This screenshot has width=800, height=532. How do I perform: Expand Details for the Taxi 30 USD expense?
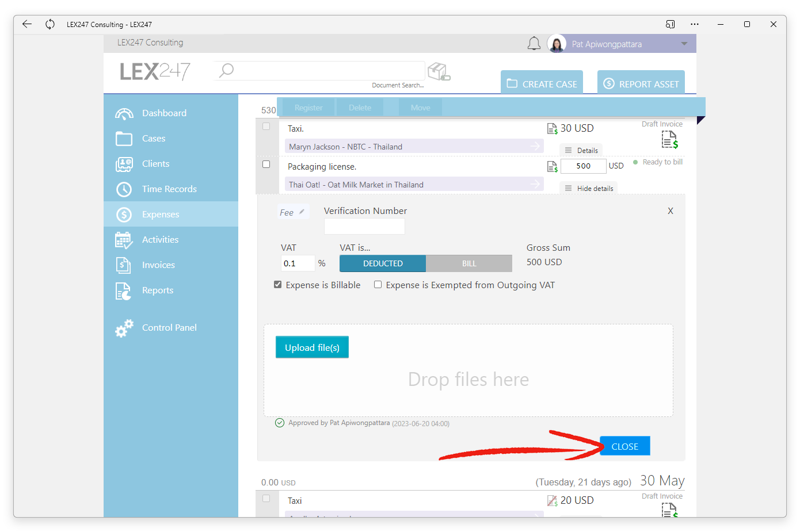(581, 150)
